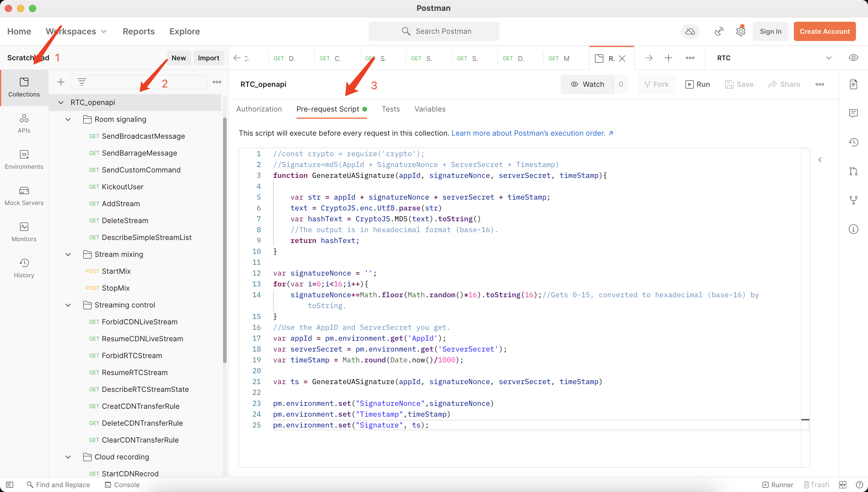Click the Run collection button
This screenshot has height=492, width=868.
click(697, 84)
